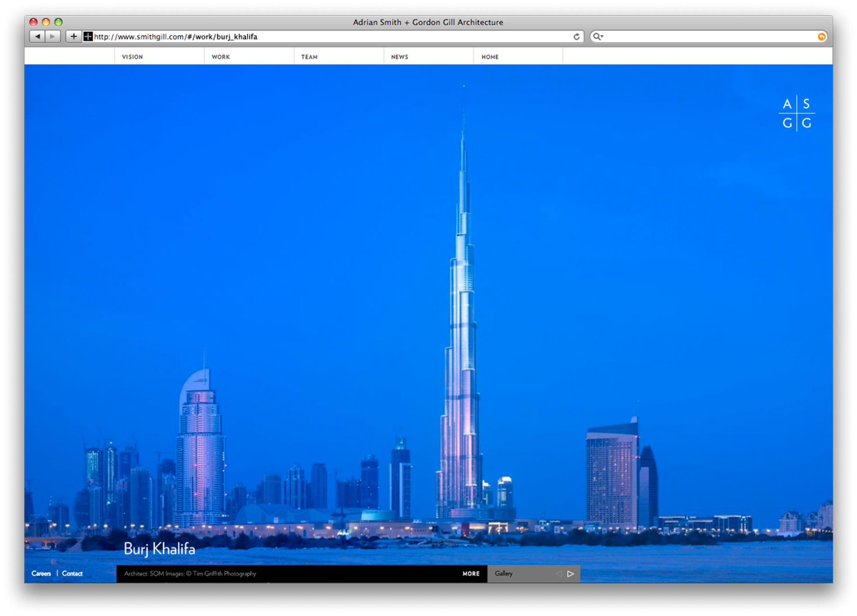Open the VISION menu

132,57
